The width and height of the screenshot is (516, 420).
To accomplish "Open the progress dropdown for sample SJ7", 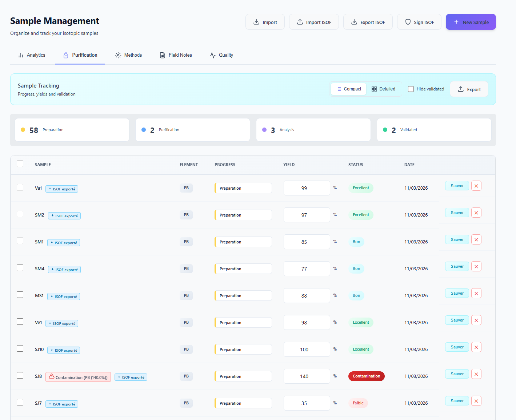I will click(x=243, y=403).
